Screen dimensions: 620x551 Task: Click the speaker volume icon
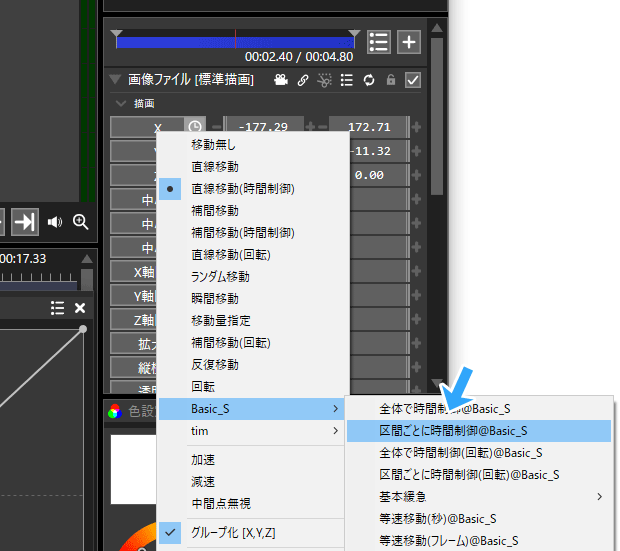55,222
